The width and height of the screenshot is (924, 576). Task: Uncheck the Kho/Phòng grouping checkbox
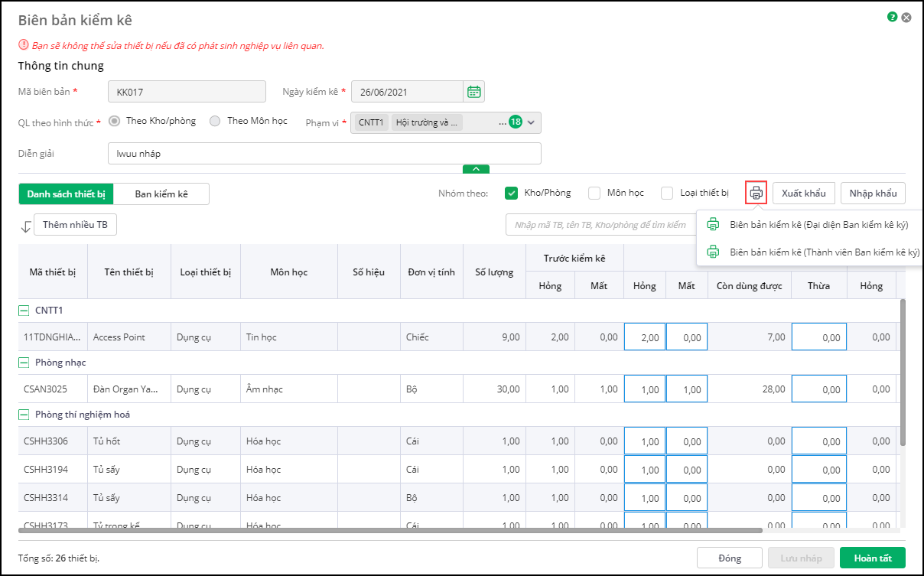click(512, 193)
